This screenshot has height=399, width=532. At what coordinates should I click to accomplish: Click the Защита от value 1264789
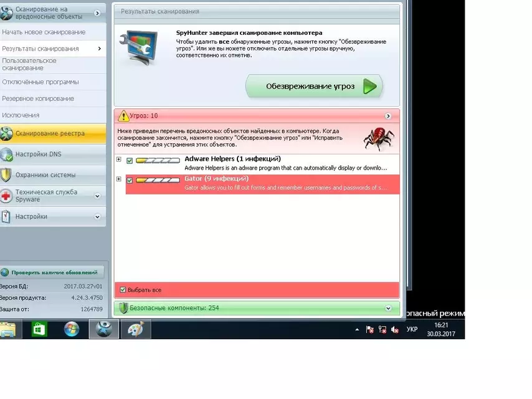[x=92, y=309]
